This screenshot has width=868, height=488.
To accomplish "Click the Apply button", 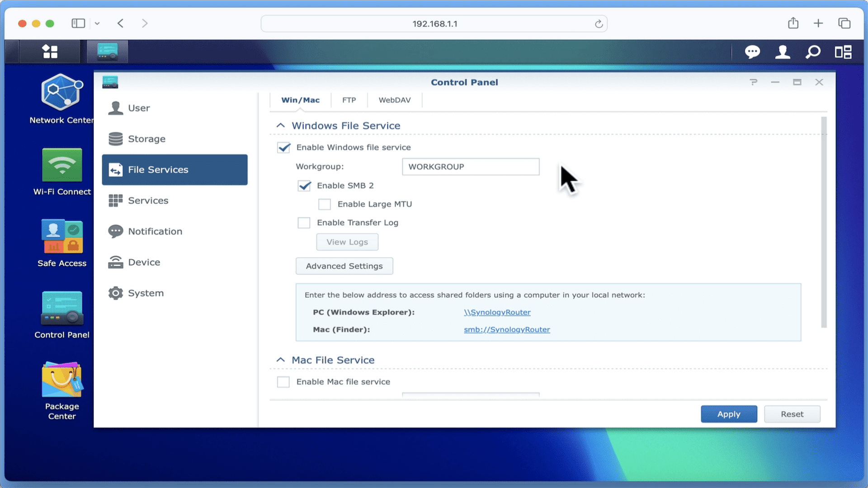I will click(729, 414).
